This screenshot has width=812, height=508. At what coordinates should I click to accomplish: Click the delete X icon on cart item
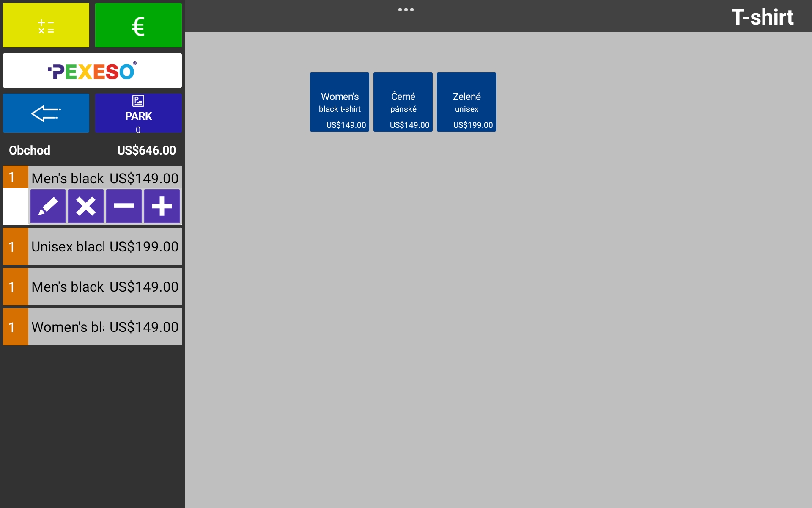point(85,205)
